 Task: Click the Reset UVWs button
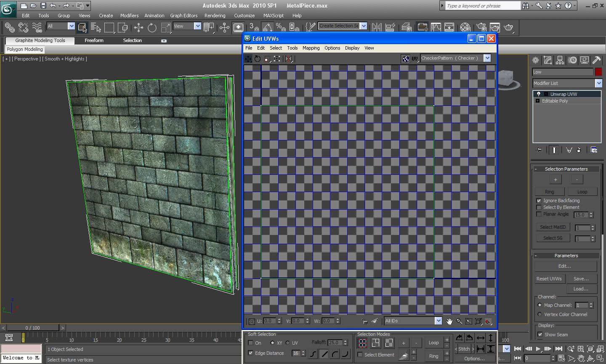pyautogui.click(x=549, y=279)
